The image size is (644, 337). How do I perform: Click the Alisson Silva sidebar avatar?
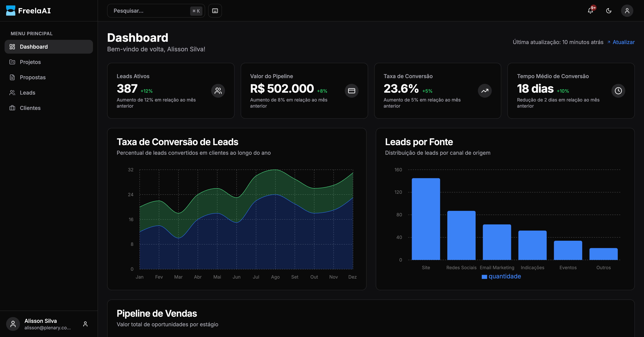[13, 324]
